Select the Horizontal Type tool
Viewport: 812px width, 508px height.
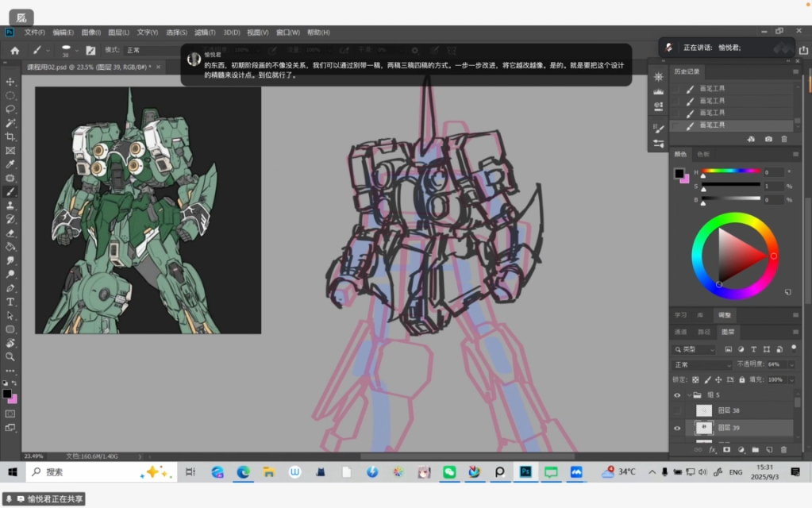10,302
